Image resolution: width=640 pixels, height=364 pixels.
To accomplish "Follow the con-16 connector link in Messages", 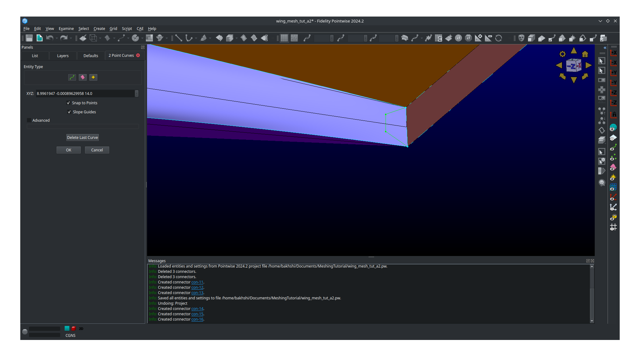I will coord(197,319).
